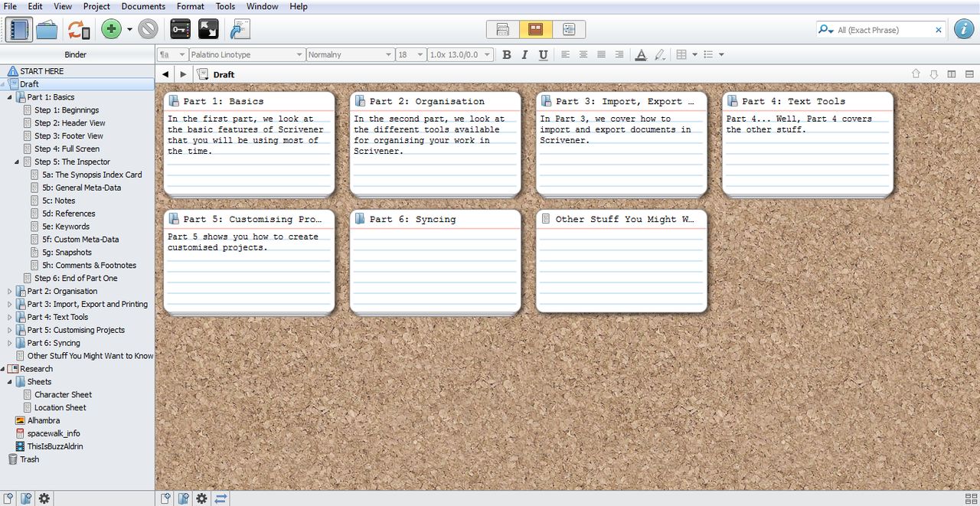Expand Part 2: Organisation in binder
The width and height of the screenshot is (980, 506).
point(10,291)
